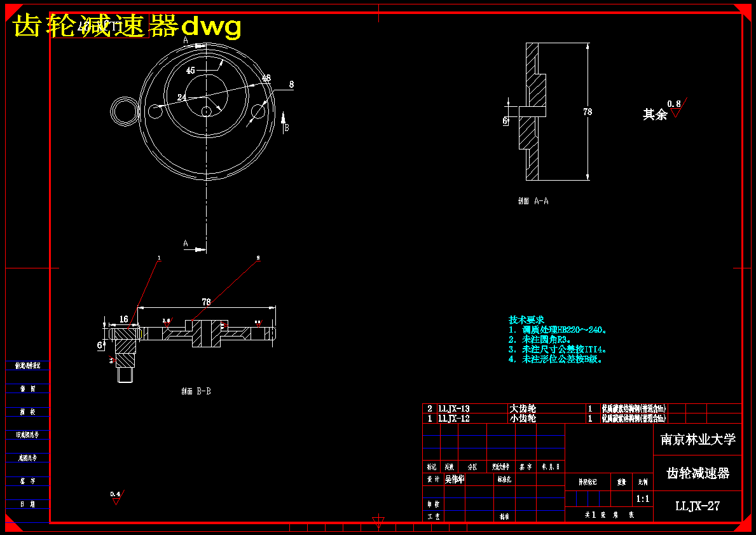Viewport: 756px width, 535px height.
Task: Pick the '6' dimension in section A-A
Action: [505, 121]
